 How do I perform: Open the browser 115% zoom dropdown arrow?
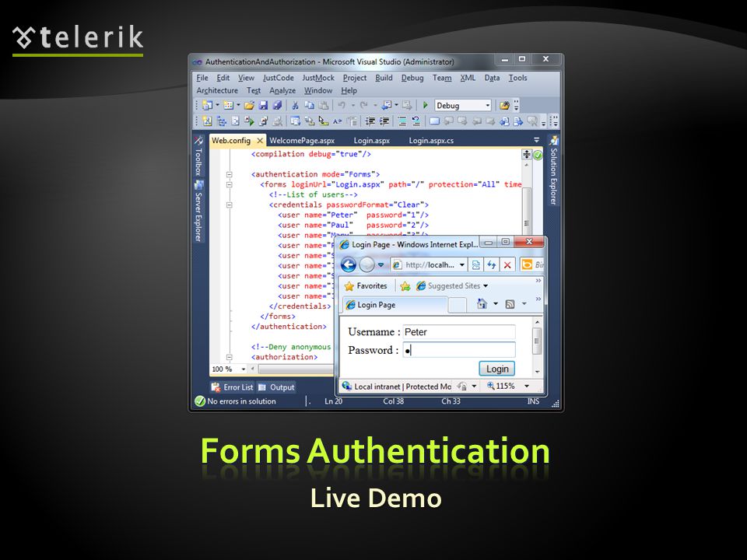(527, 387)
